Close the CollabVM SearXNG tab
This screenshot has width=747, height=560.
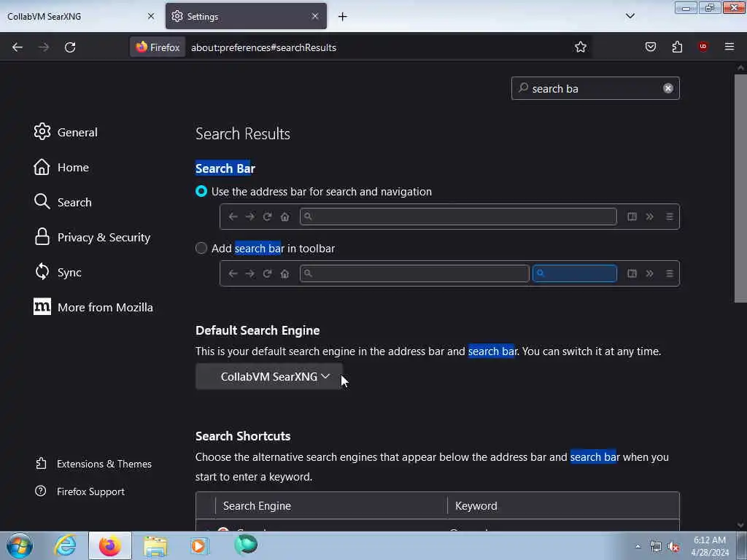pos(151,16)
